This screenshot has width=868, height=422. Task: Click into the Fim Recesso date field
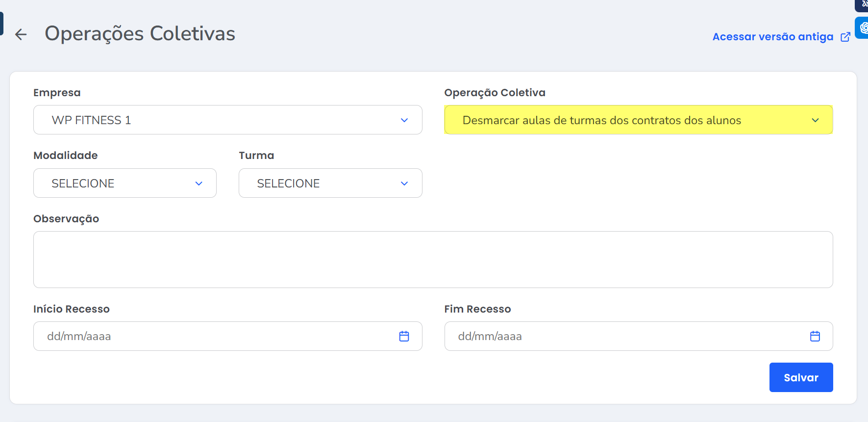(622, 336)
